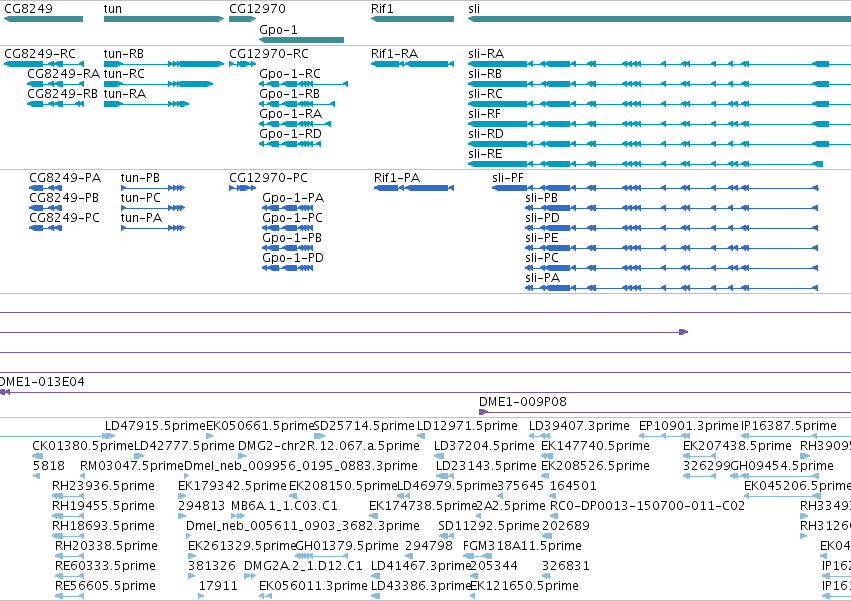Select the sli-RA transcript
Screen dimensions: 851x601
(x=659, y=64)
